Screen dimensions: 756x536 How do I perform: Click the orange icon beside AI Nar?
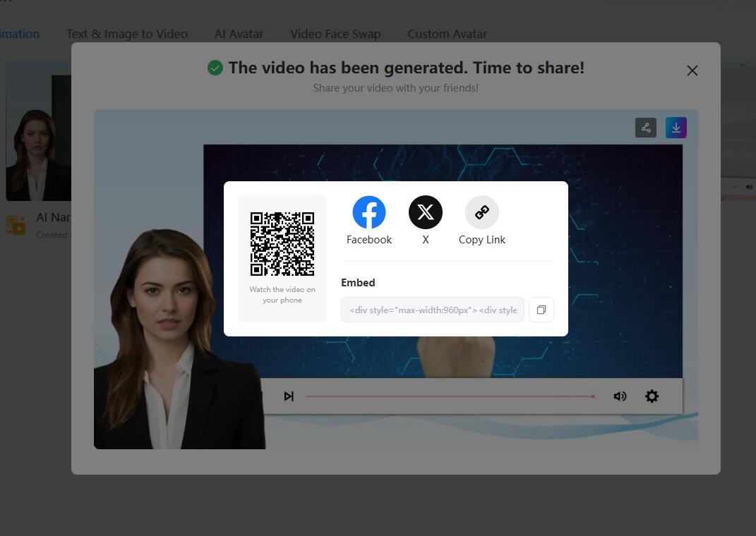16,225
